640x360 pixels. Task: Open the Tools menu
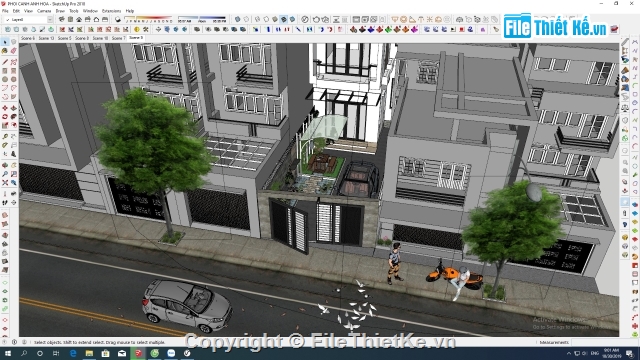pyautogui.click(x=74, y=11)
